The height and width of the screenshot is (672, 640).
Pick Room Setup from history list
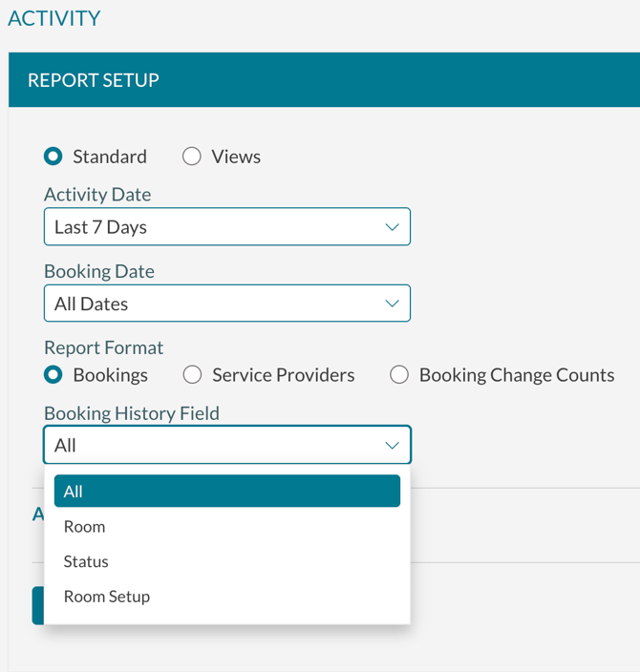pos(227,597)
